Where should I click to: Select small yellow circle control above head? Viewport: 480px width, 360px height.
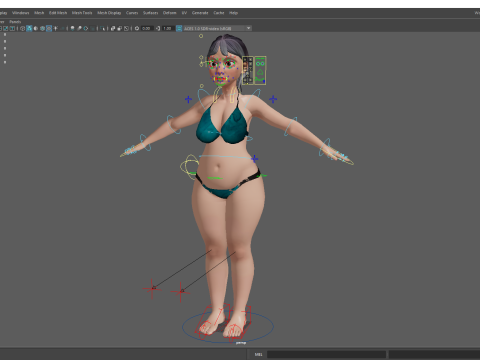[x=201, y=36]
